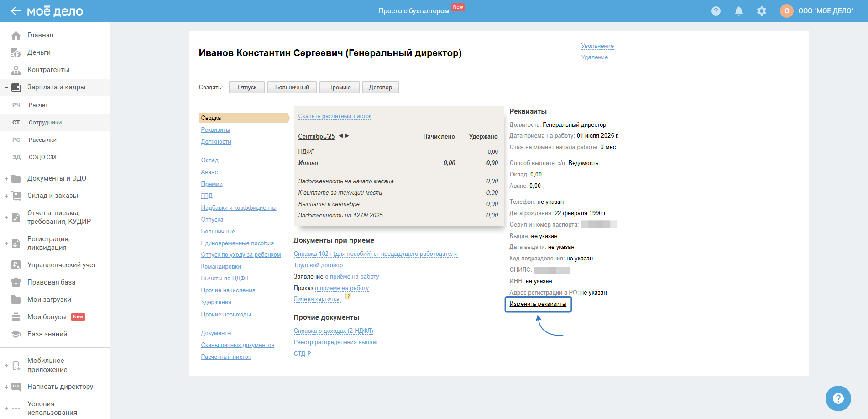This screenshot has height=419, width=868.
Task: Collapse the Зарплата и кадры section
Action: (x=6, y=88)
